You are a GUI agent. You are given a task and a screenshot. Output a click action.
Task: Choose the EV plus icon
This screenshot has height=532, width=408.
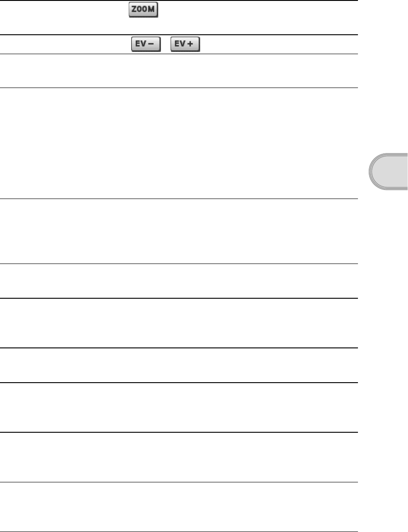tap(185, 44)
